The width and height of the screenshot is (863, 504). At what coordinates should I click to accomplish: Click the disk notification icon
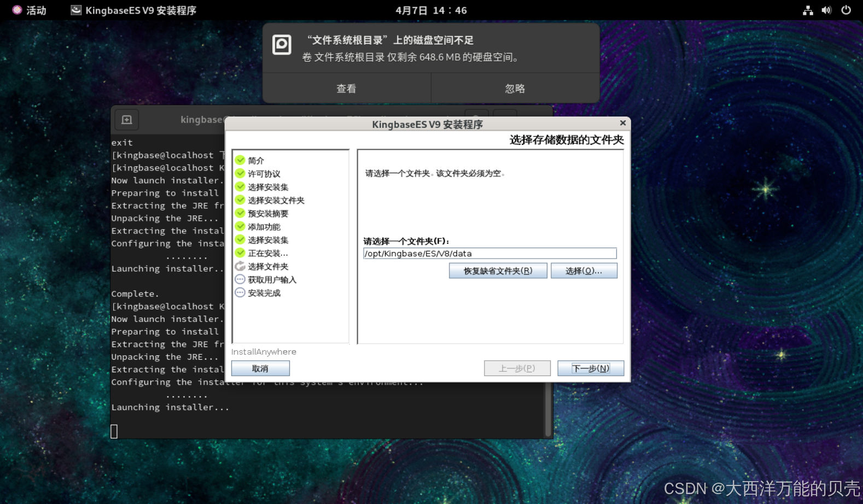point(282,45)
